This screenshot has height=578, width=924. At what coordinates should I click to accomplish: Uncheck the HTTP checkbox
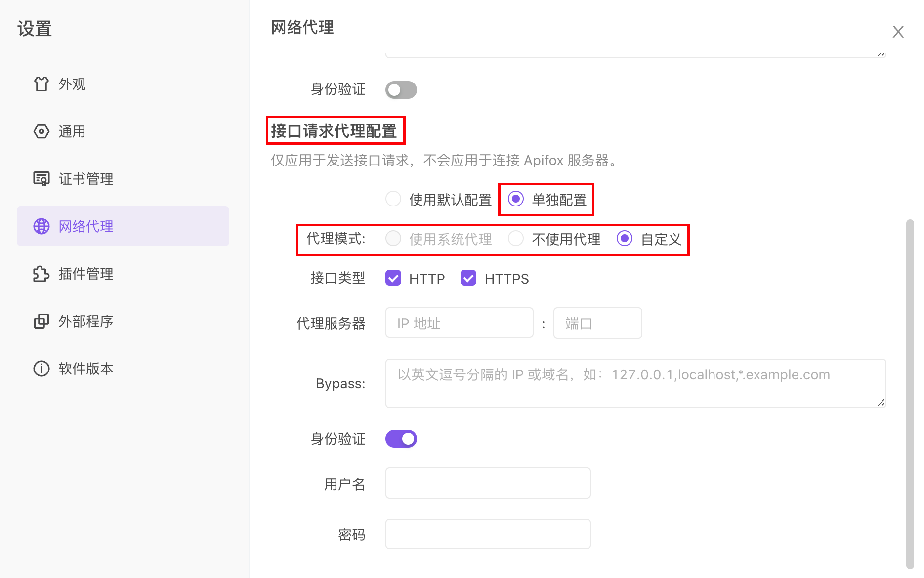tap(393, 278)
